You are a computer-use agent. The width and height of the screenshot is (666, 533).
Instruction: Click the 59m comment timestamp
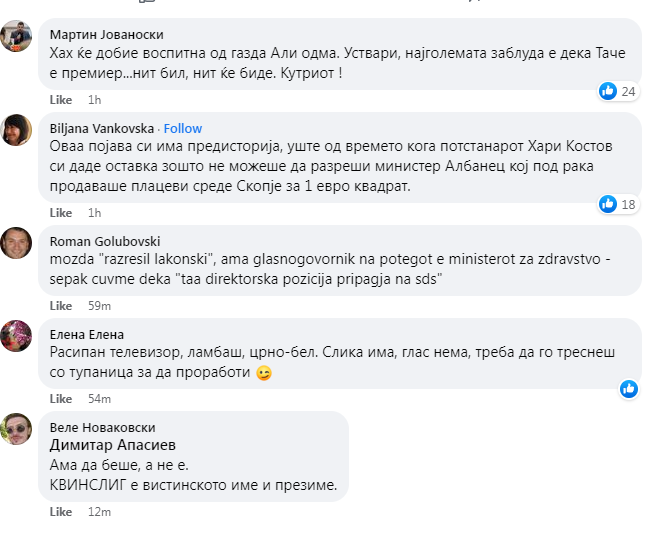click(99, 305)
